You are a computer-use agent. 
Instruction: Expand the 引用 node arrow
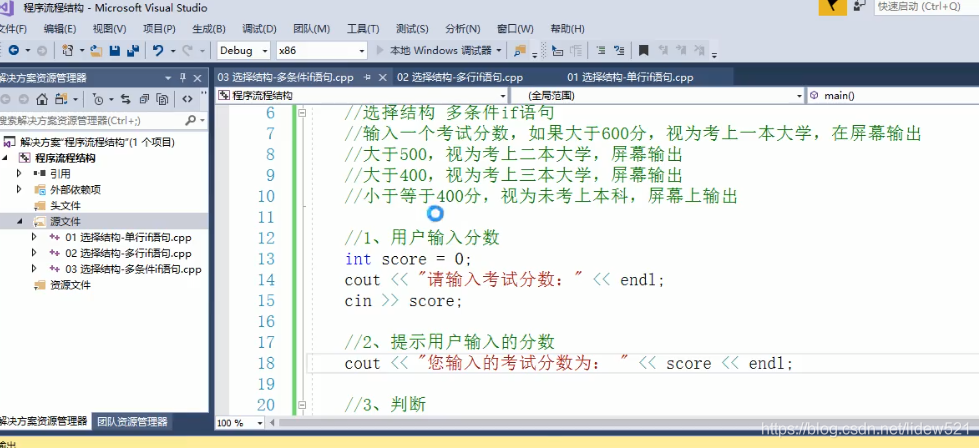[19, 173]
